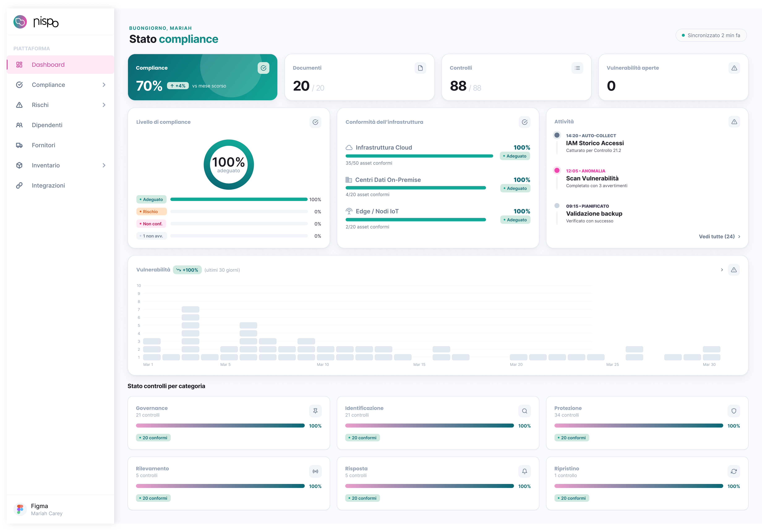Click the refresh icon on Ripristino card
This screenshot has width=762, height=532.
pos(734,471)
